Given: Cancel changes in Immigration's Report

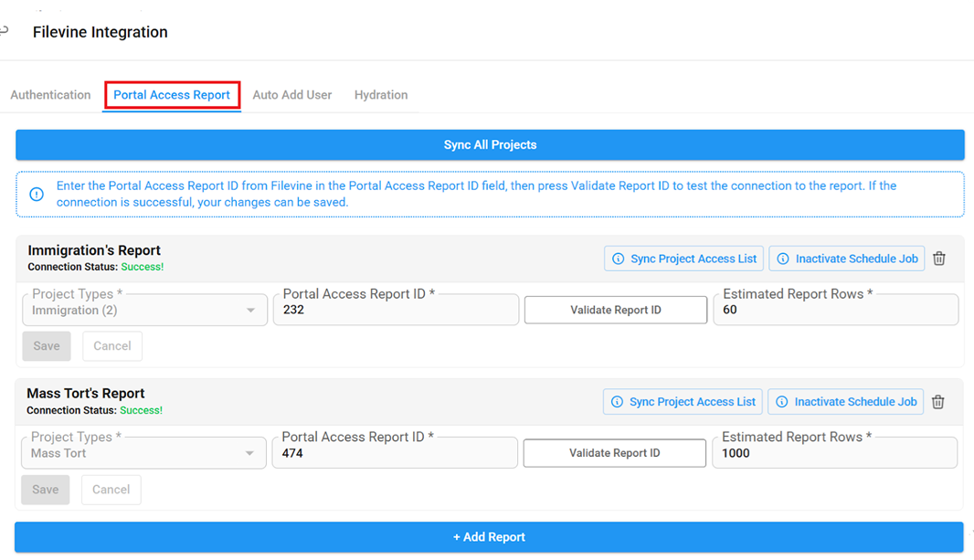Looking at the screenshot, I should (112, 346).
